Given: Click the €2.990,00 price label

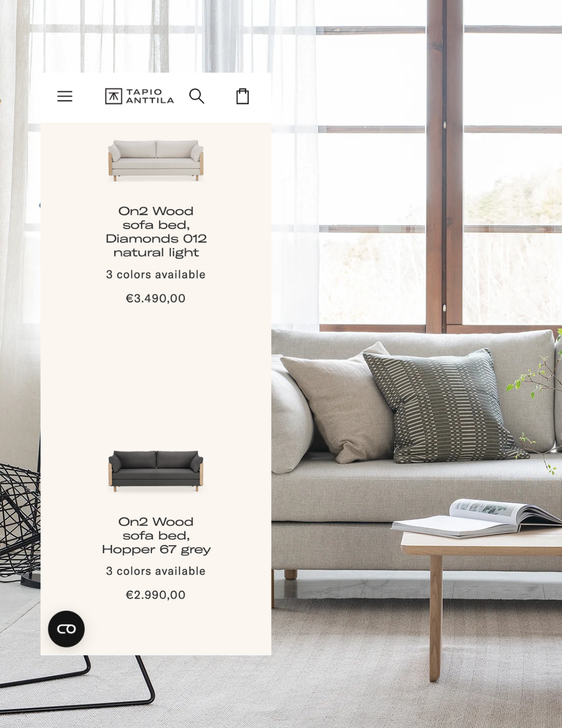Looking at the screenshot, I should (x=156, y=595).
